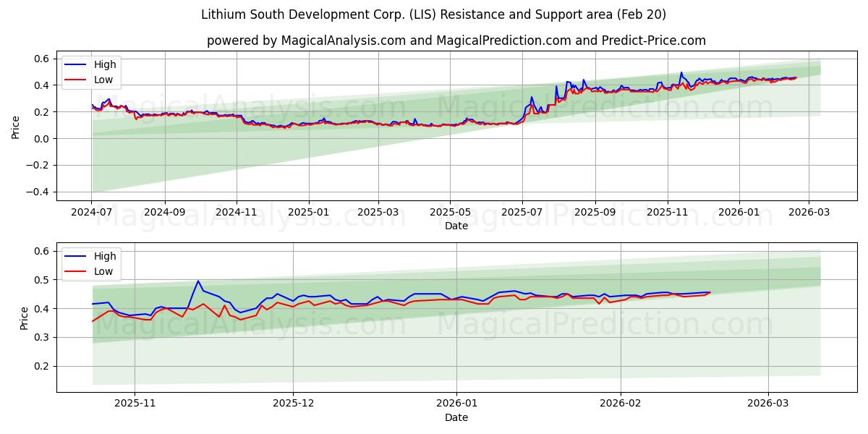This screenshot has height=434, width=868.
Task: Click the '2025-09' x-axis label of top chart
Action: pos(595,213)
